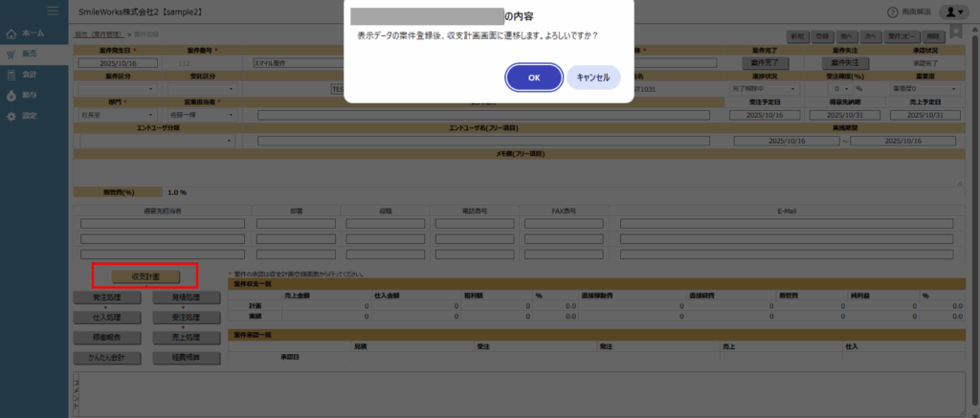Click OK in the confirmation dialog
Viewport: 980px width, 418px height.
tap(533, 77)
